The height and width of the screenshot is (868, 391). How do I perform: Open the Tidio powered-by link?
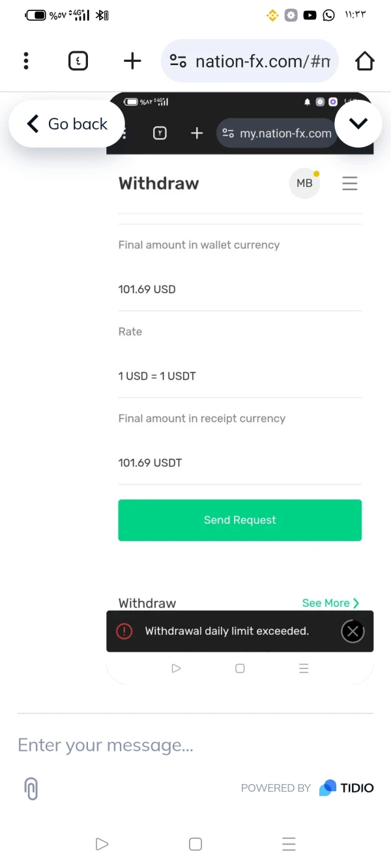308,788
